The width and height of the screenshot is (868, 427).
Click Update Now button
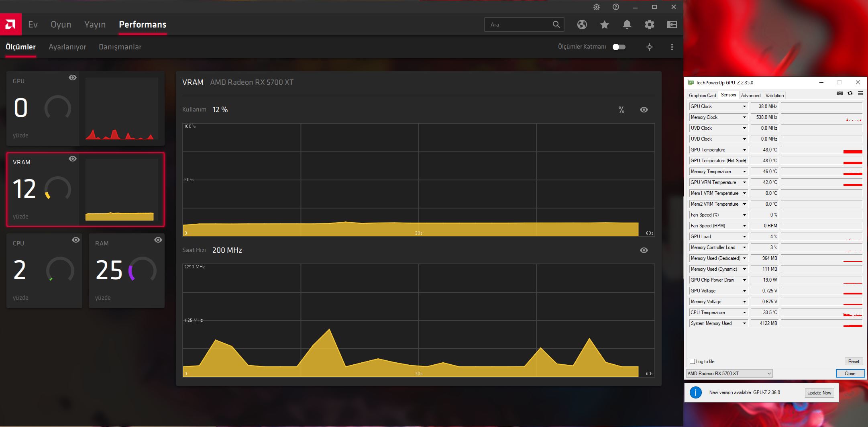click(819, 393)
